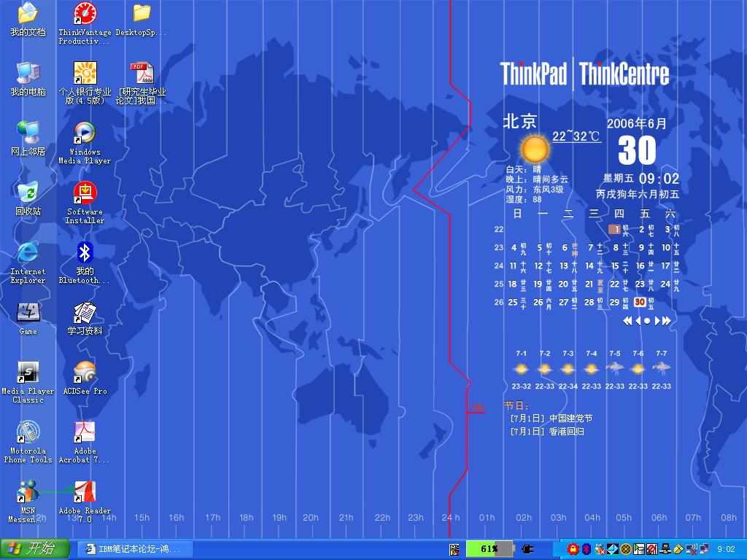Go to previous month in calendar widget
The image size is (747, 560).
pos(637,321)
